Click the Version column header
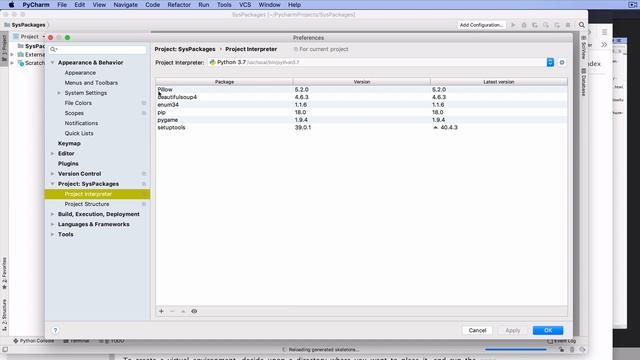This screenshot has height=360, width=640. [362, 82]
